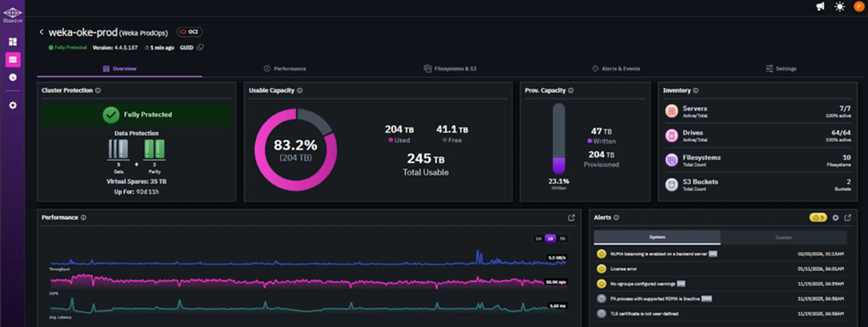Open the orange user avatar menu
The width and height of the screenshot is (868, 327).
(859, 6)
